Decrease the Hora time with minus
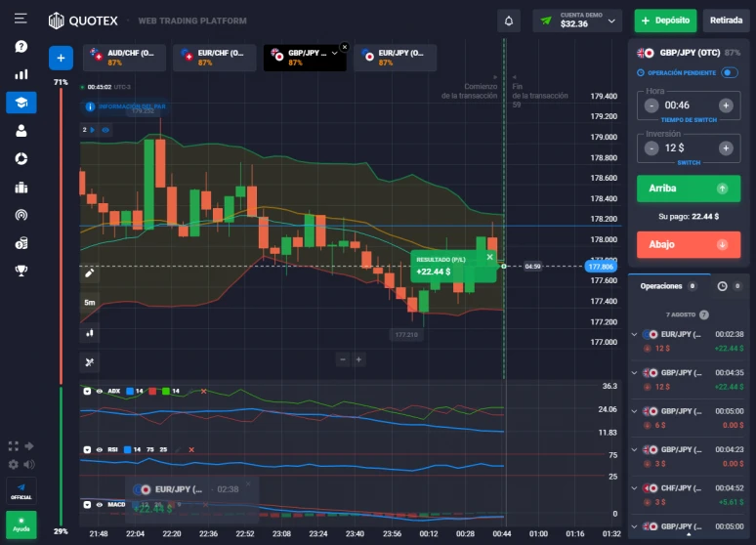 pyautogui.click(x=651, y=105)
